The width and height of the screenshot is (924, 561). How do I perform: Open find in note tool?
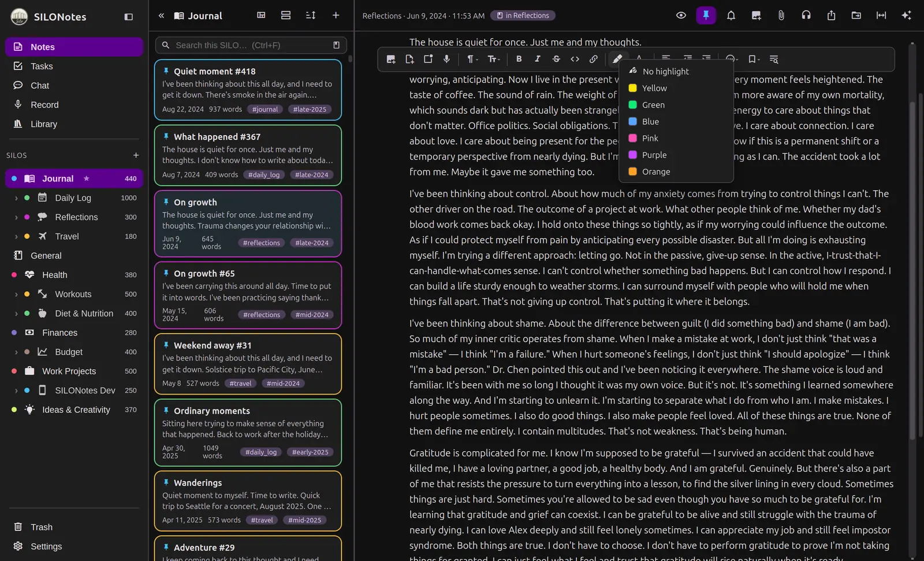[774, 59]
